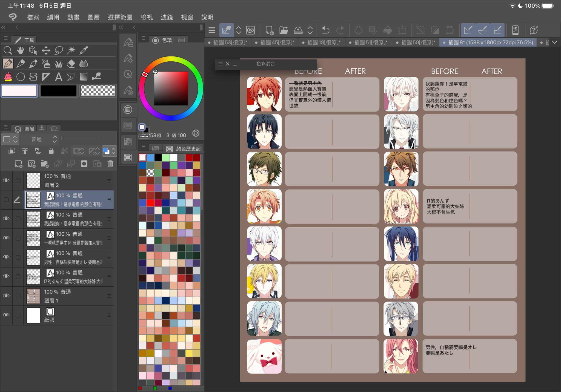This screenshot has width=561, height=392.
Task: Select the Eyedropper tool
Action: coord(84,50)
